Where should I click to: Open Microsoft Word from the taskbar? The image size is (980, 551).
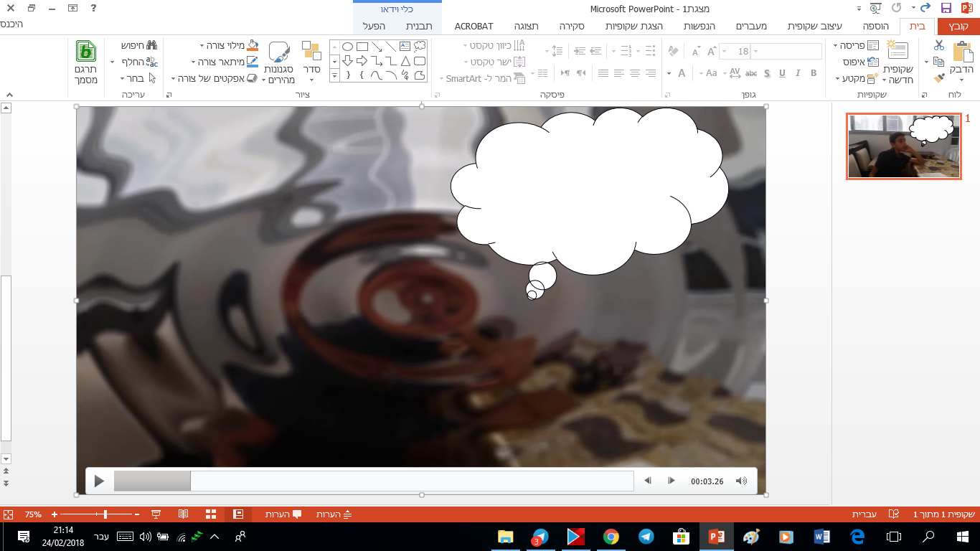(822, 537)
